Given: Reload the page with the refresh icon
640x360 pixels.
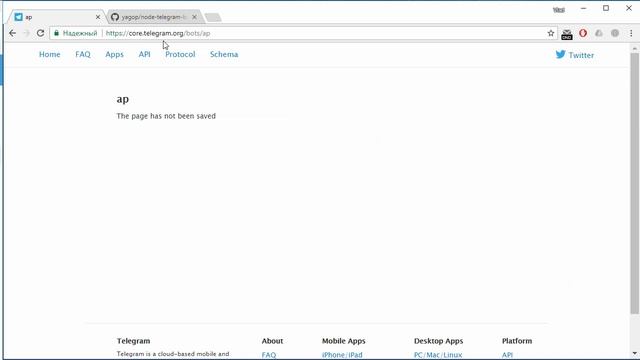Looking at the screenshot, I should [40, 33].
